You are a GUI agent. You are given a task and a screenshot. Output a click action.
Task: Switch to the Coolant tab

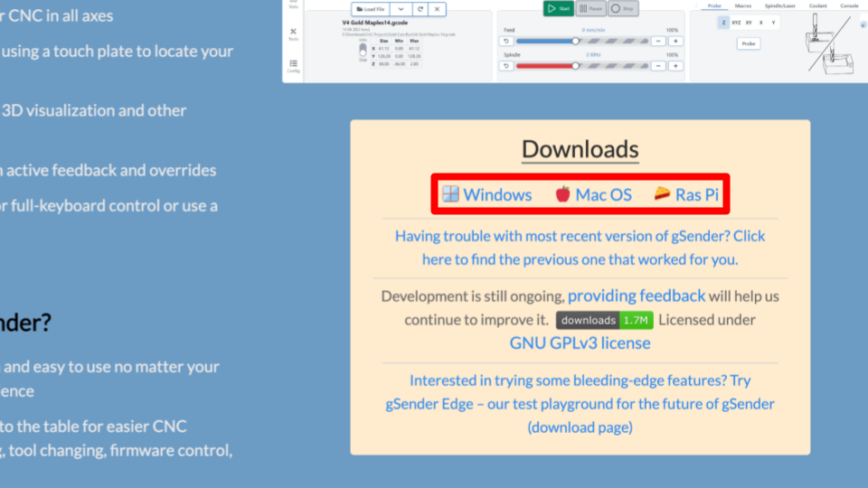(817, 5)
